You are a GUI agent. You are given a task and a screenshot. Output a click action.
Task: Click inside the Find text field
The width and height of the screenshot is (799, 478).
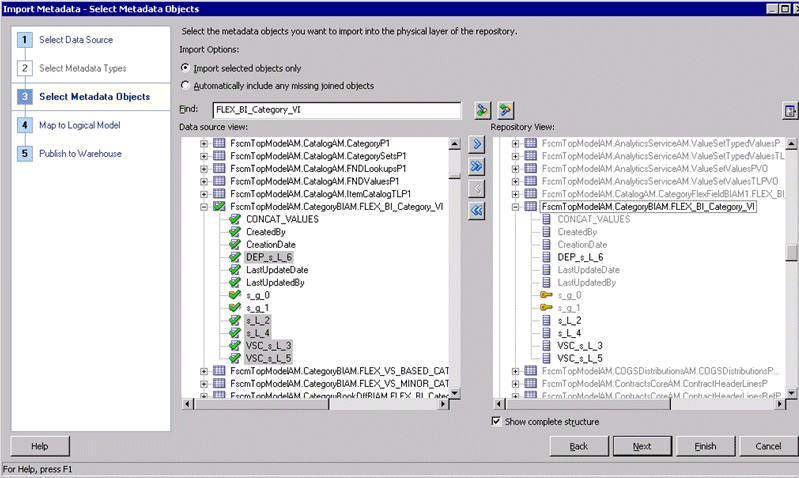pos(336,110)
